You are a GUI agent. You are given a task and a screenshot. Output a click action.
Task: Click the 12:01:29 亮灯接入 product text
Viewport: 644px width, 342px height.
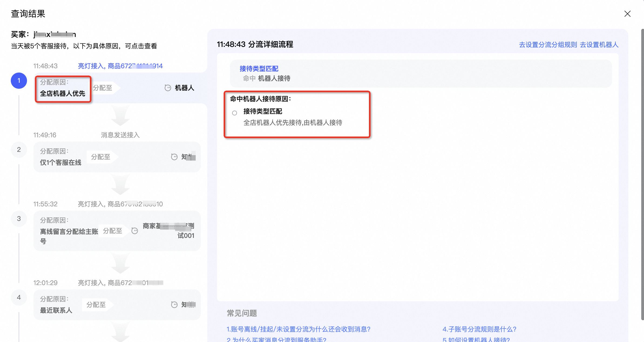120,283
